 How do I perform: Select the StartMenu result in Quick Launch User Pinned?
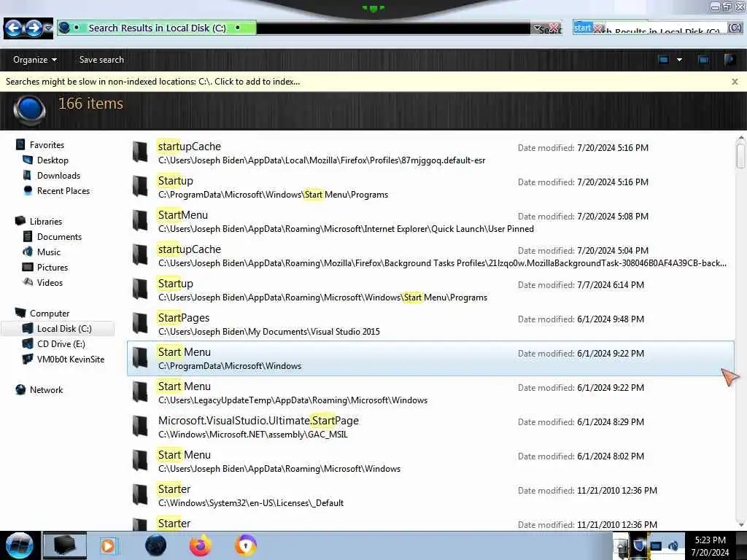point(430,221)
